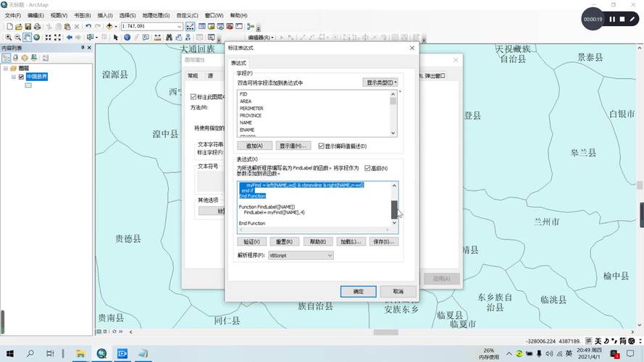The width and height of the screenshot is (644, 362).
Task: Click the 重置 reset button
Action: coord(284,242)
